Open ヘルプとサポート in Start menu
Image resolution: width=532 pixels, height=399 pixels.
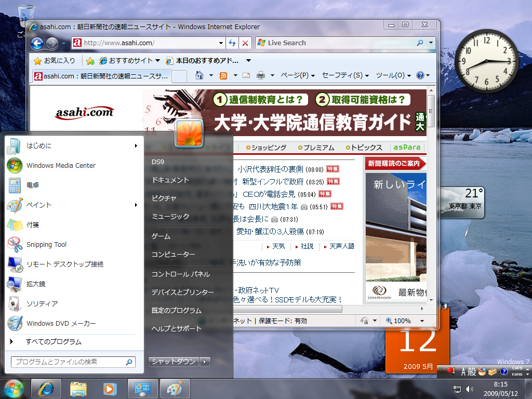coord(177,328)
